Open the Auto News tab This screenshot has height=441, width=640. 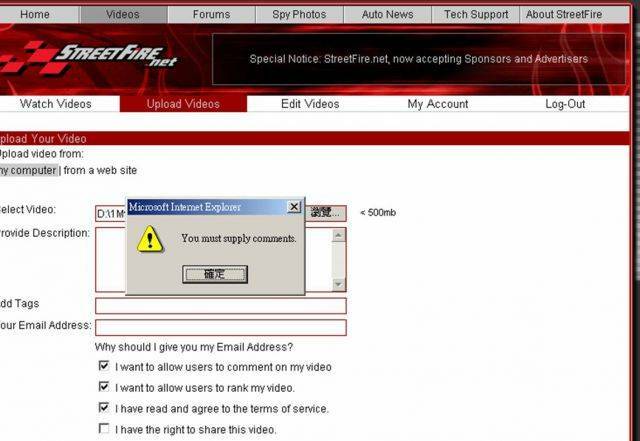387,15
